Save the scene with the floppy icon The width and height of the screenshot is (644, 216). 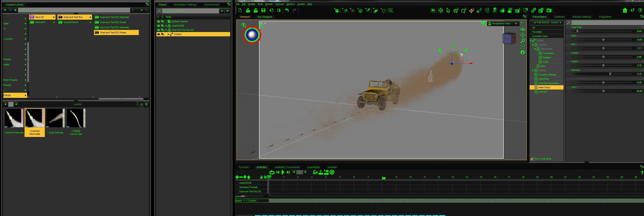(263, 10)
